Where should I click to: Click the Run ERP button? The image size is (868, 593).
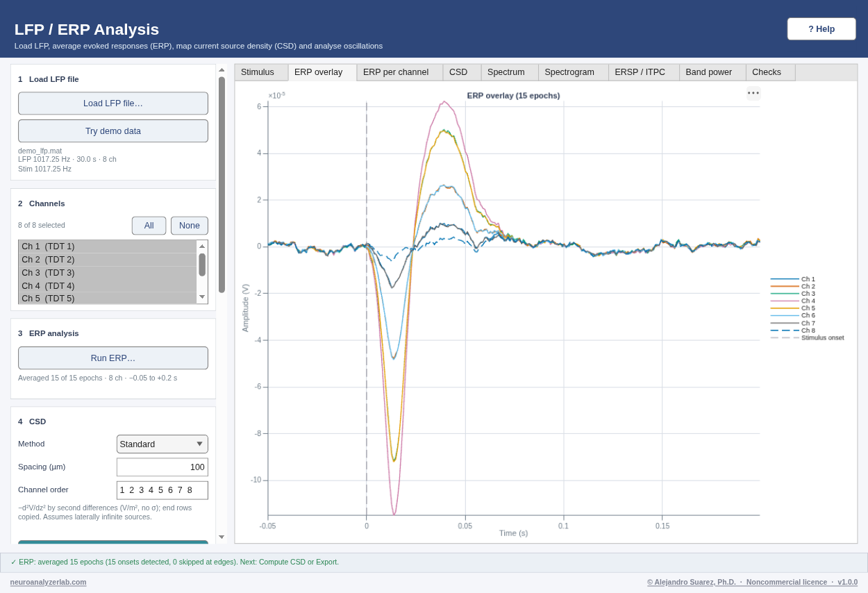pyautogui.click(x=113, y=358)
